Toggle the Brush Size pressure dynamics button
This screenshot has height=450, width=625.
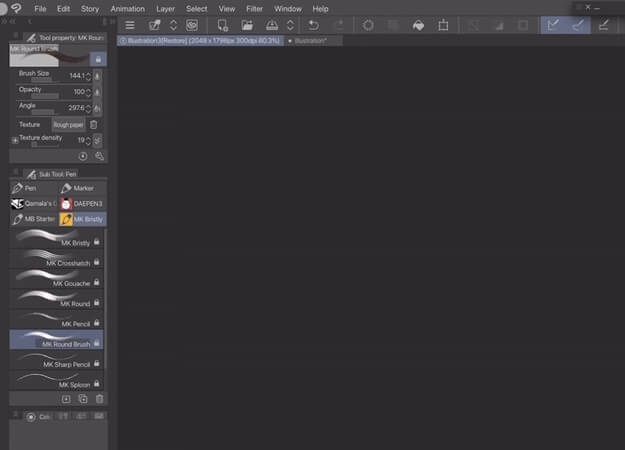(97, 75)
